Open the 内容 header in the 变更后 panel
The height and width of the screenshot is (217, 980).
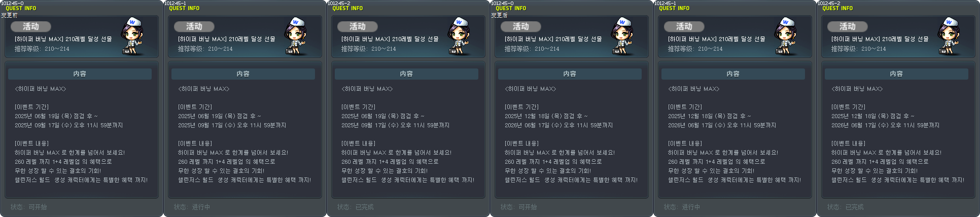point(570,74)
